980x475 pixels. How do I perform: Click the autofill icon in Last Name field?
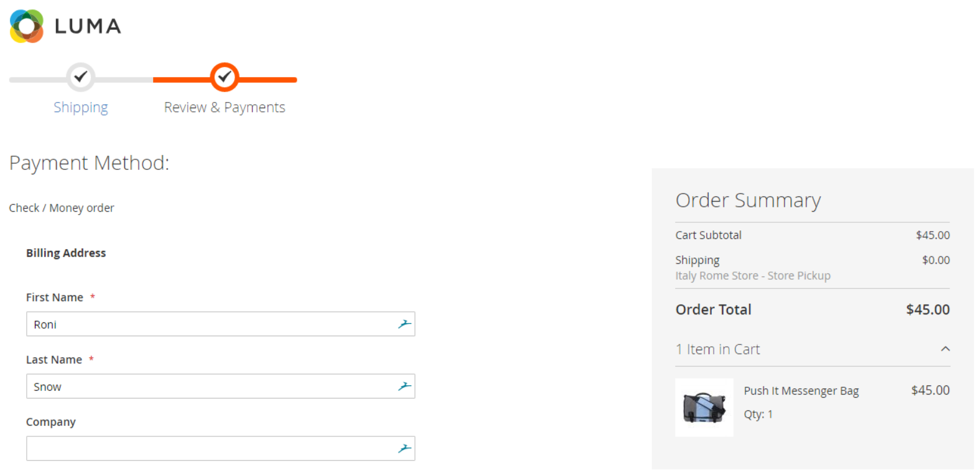(404, 386)
